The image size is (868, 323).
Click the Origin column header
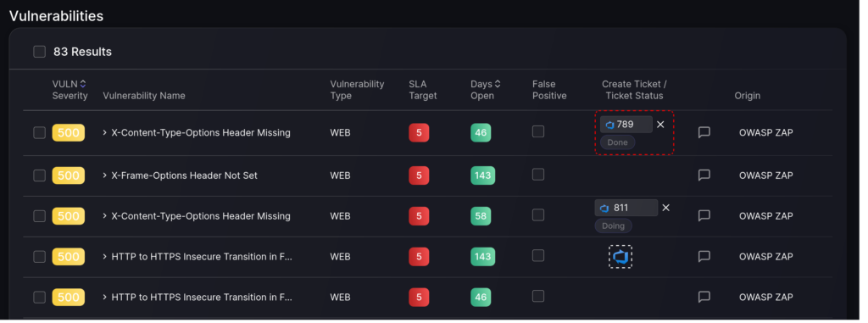tap(748, 96)
